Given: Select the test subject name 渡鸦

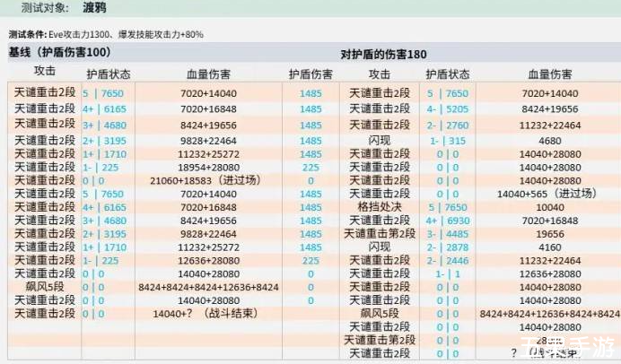Looking at the screenshot, I should (94, 7).
